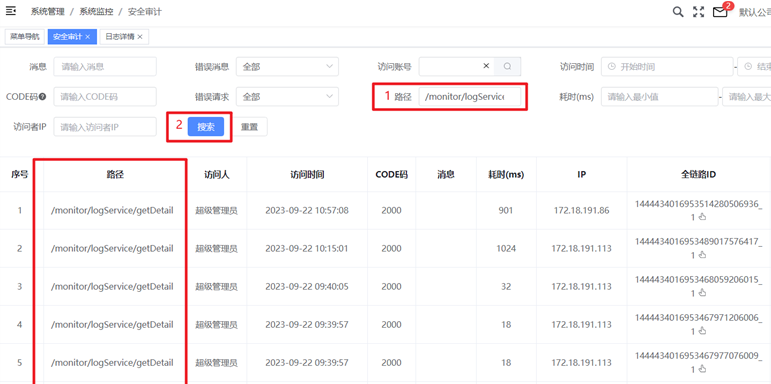Click 系统管理 in the breadcrumb
The height and width of the screenshot is (384, 771).
pyautogui.click(x=47, y=12)
